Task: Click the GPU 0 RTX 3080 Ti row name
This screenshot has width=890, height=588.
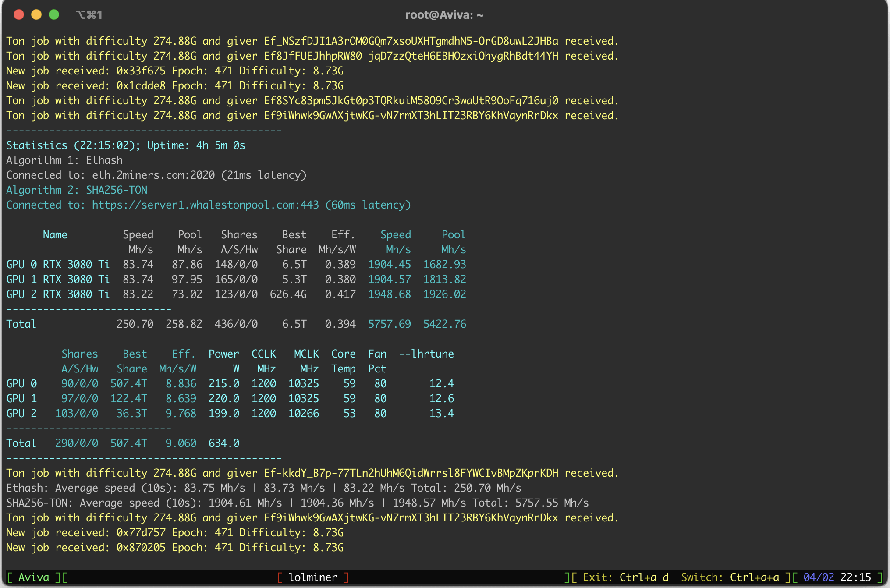Action: (x=58, y=265)
